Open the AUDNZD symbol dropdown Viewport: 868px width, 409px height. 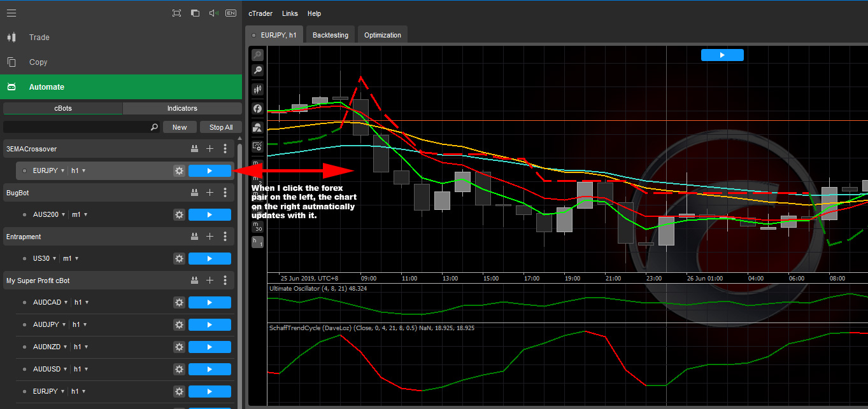click(50, 347)
